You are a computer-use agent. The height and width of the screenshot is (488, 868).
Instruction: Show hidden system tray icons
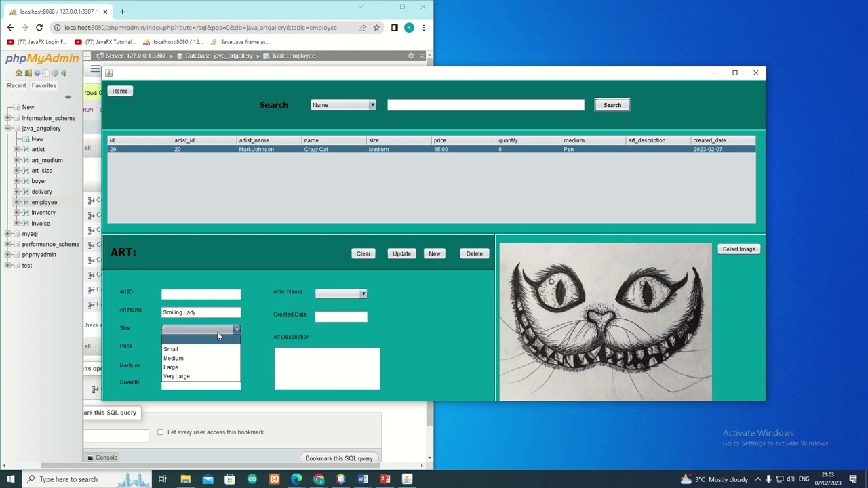coord(758,479)
